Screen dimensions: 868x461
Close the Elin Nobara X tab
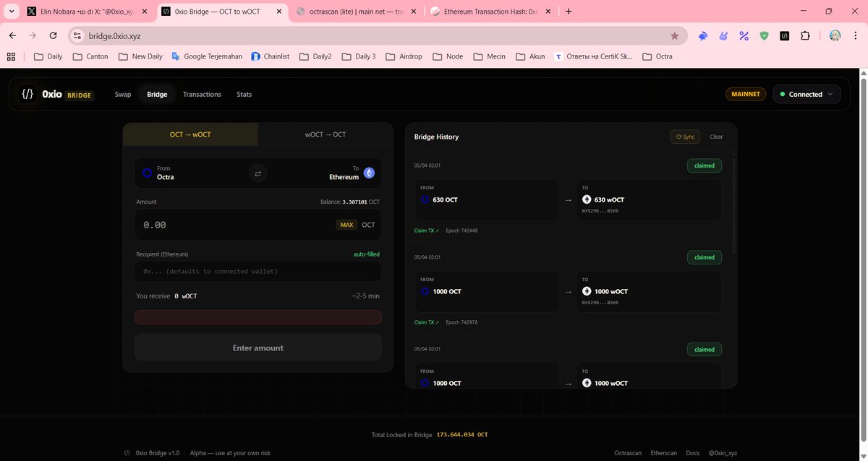[x=145, y=12]
